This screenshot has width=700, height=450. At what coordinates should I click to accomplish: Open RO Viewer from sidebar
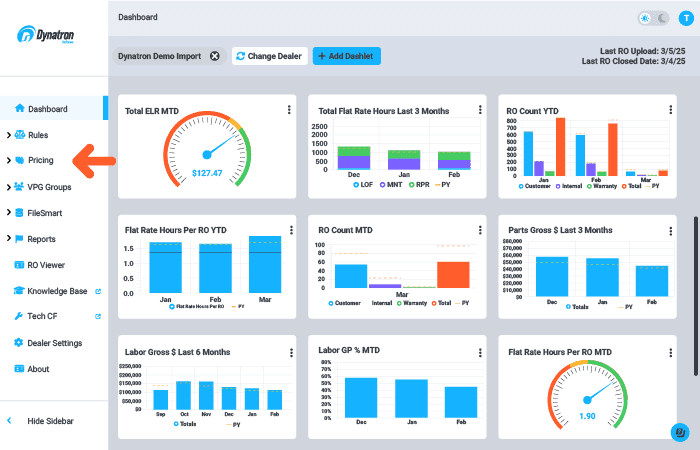pyautogui.click(x=46, y=265)
